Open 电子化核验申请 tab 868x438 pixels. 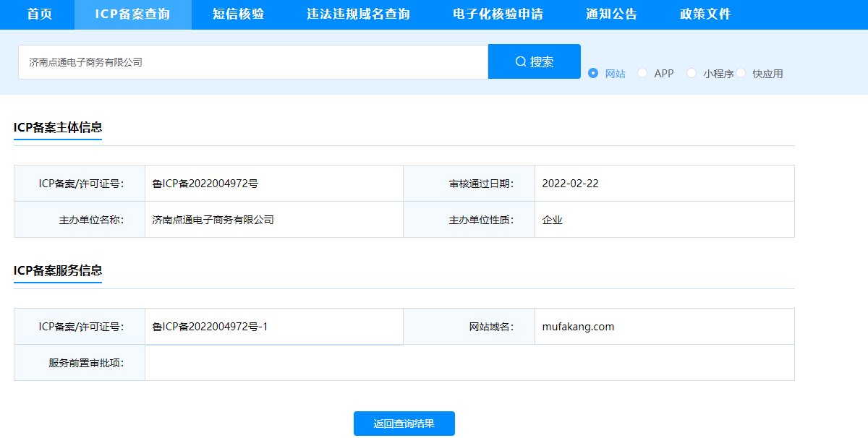[x=498, y=14]
